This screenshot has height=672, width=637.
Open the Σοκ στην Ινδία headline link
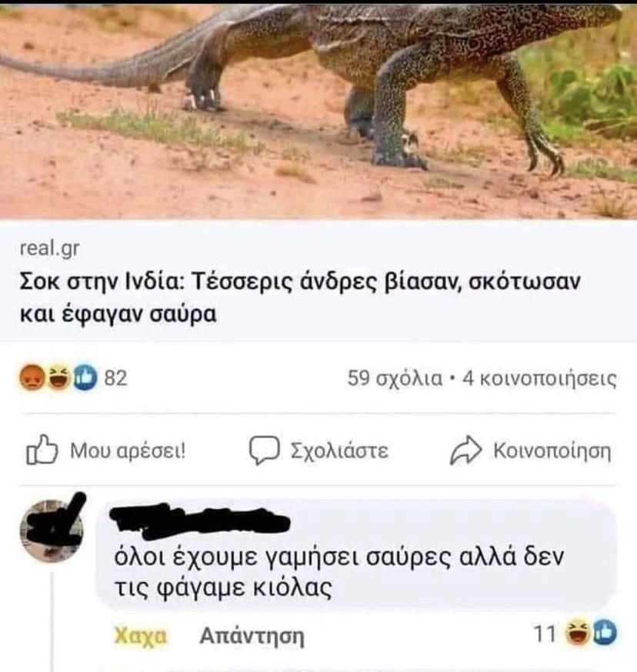(x=300, y=298)
